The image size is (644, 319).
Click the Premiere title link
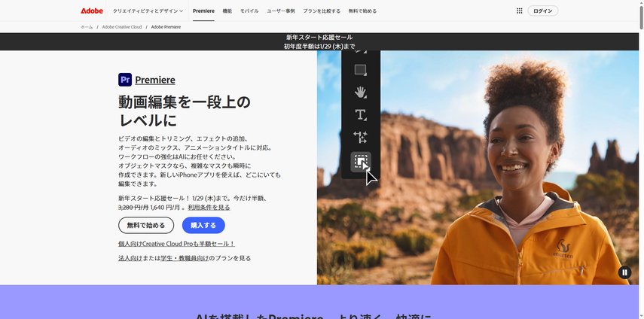click(x=155, y=80)
